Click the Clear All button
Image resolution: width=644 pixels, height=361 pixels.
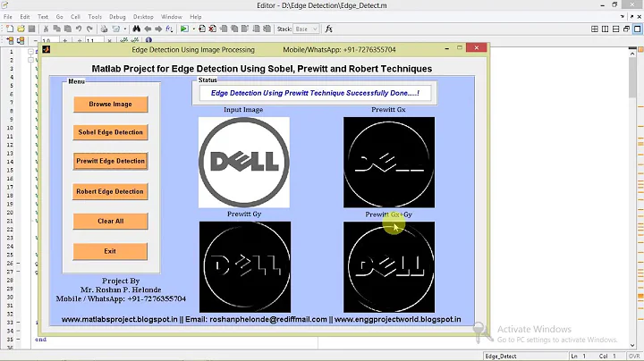(111, 221)
